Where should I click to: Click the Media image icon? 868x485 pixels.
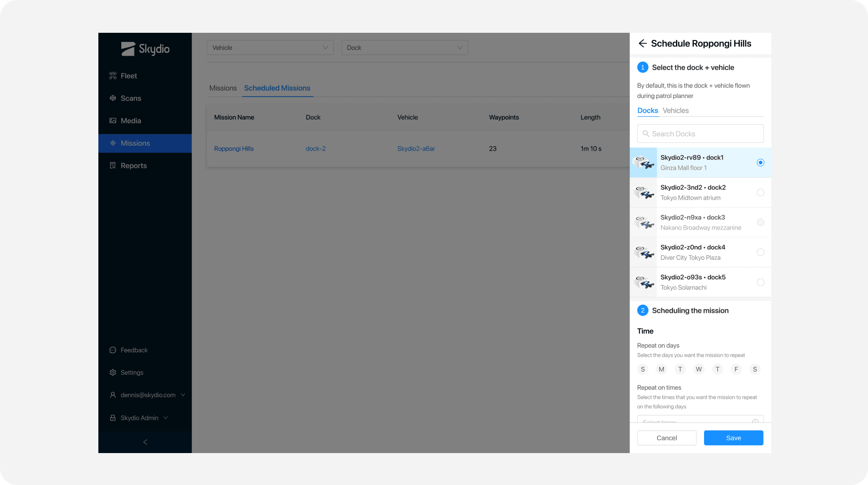coord(113,120)
